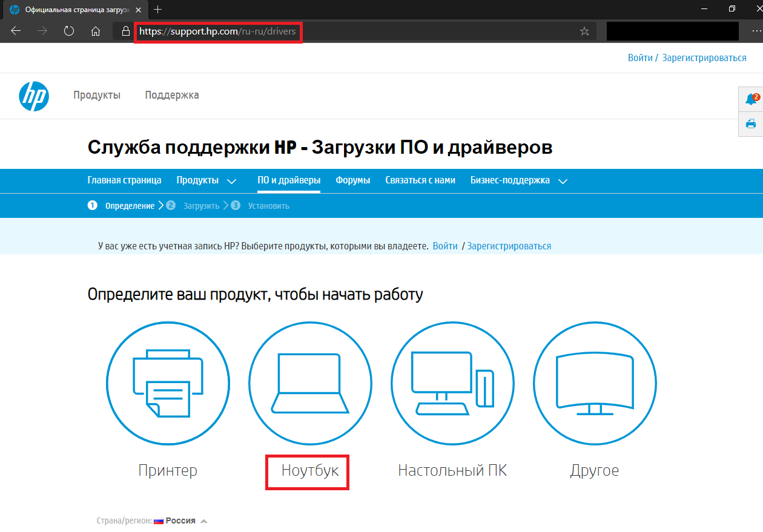
Task: Focus the browser address bar URL
Action: [218, 31]
